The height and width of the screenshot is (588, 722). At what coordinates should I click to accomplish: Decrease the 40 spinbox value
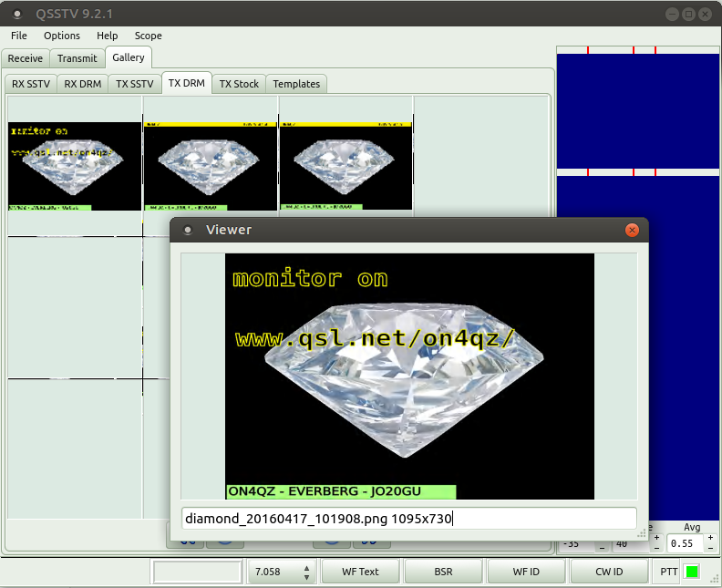[x=656, y=548]
